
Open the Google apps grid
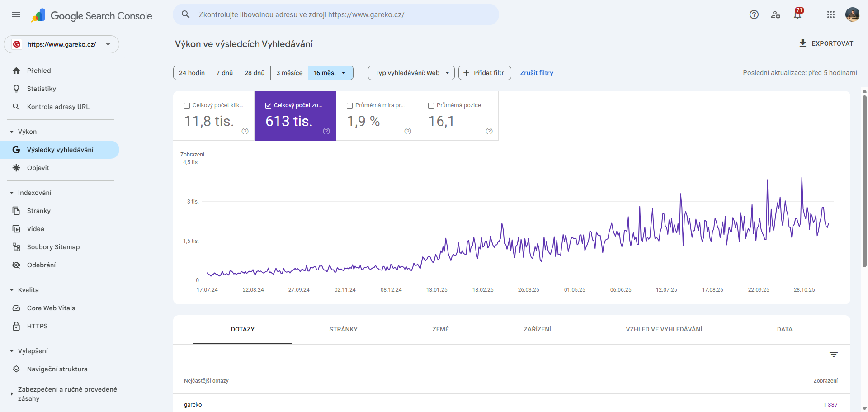coord(830,14)
